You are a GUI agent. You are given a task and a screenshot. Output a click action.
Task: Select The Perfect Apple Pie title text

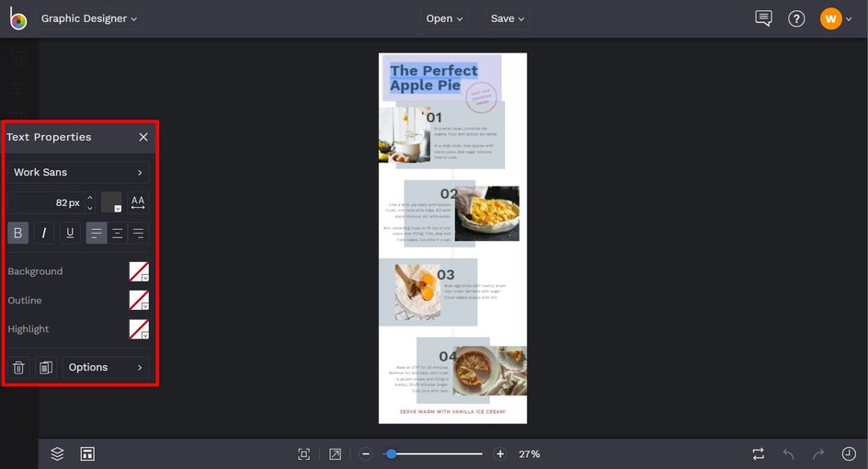point(433,78)
